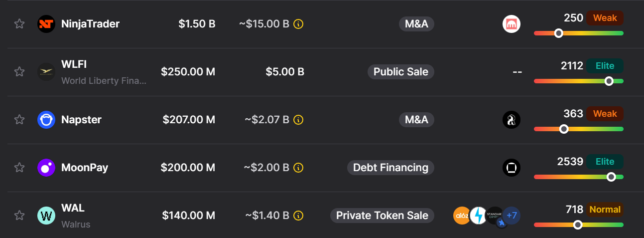Click the info icon next to ~$2.07 B
644x238 pixels.
(x=298, y=120)
